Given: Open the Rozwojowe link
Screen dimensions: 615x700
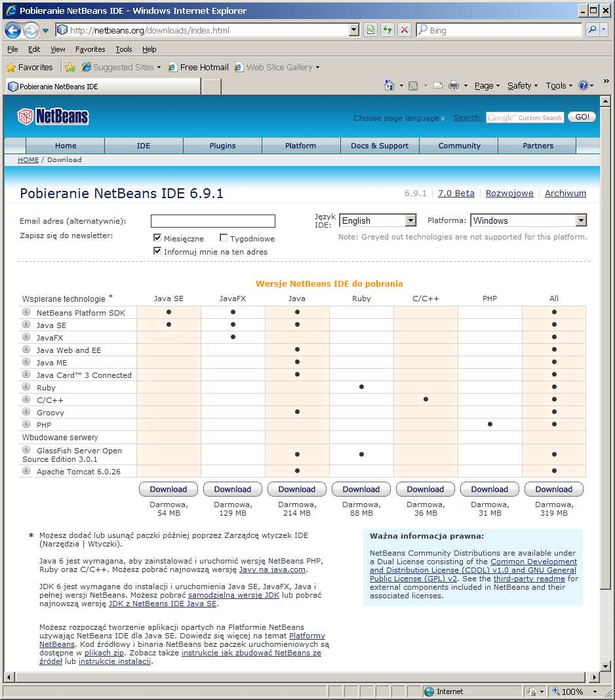Looking at the screenshot, I should point(509,194).
